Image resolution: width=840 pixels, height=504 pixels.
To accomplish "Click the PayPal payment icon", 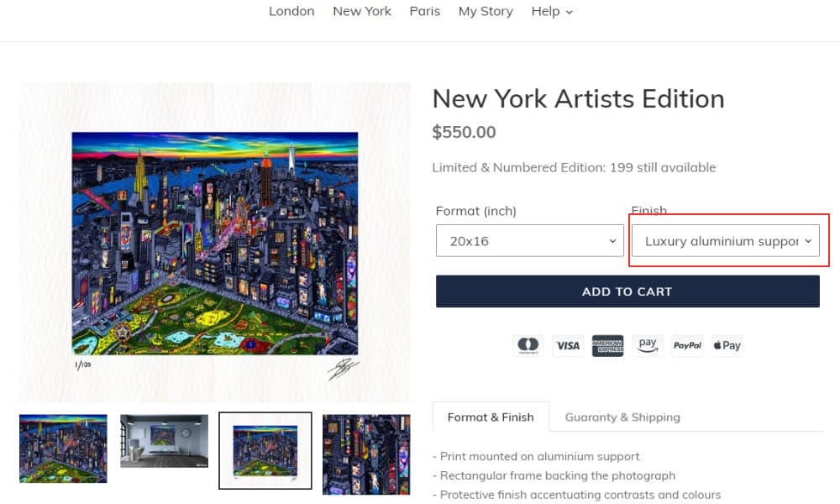I will pos(687,345).
